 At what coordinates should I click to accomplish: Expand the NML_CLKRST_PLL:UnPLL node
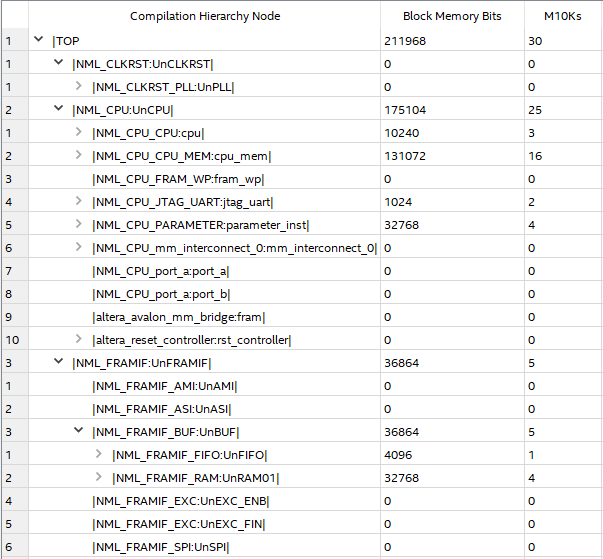78,86
